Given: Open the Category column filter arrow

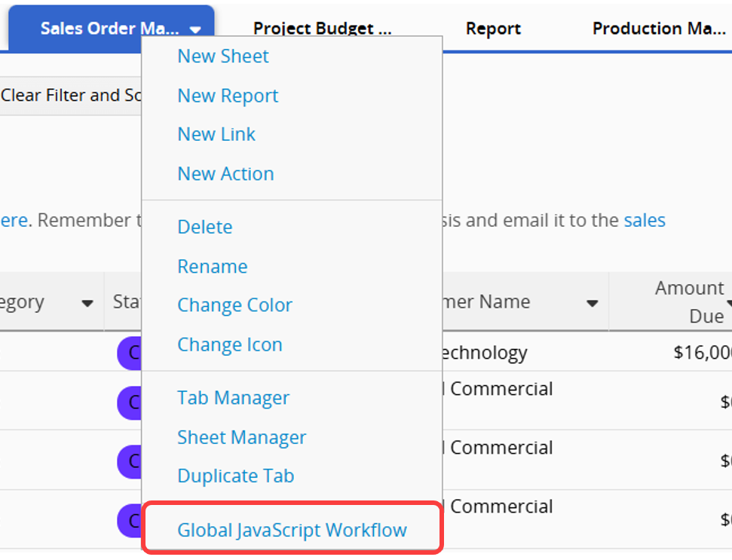Looking at the screenshot, I should pos(87,304).
